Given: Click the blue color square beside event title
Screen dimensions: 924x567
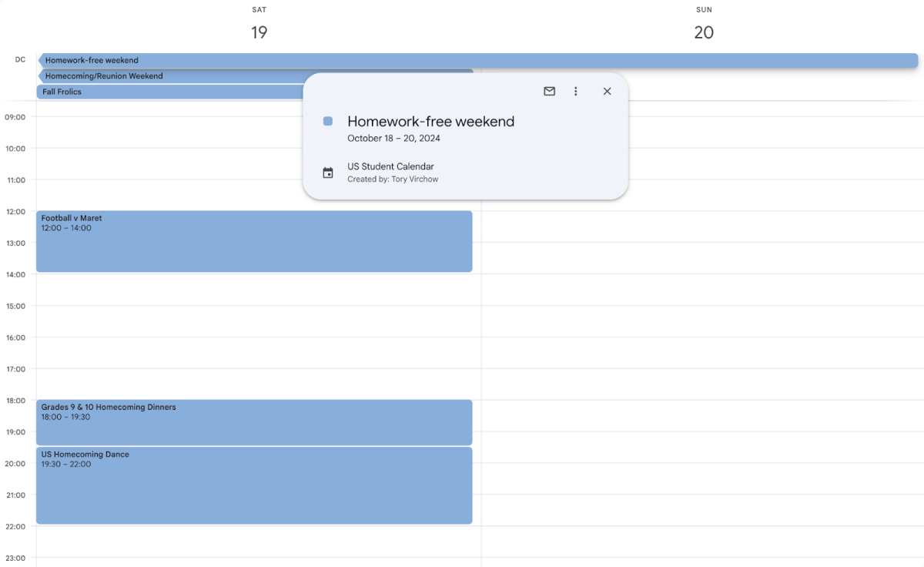Looking at the screenshot, I should pyautogui.click(x=328, y=121).
